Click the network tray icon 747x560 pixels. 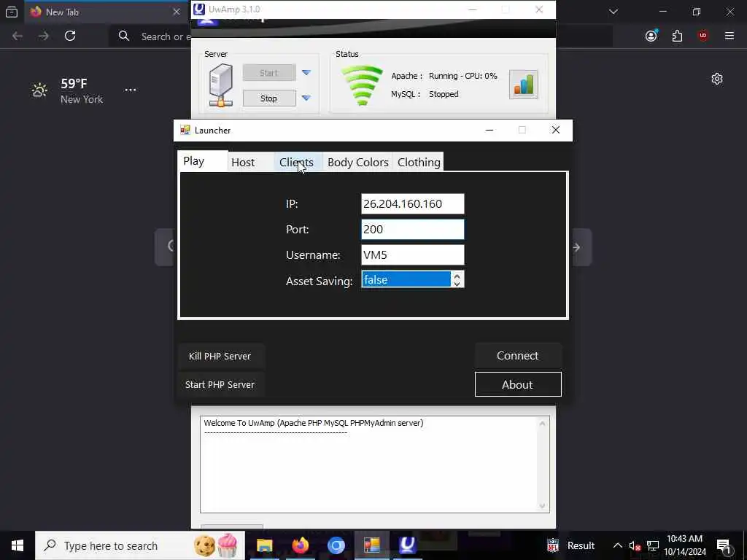tap(653, 545)
